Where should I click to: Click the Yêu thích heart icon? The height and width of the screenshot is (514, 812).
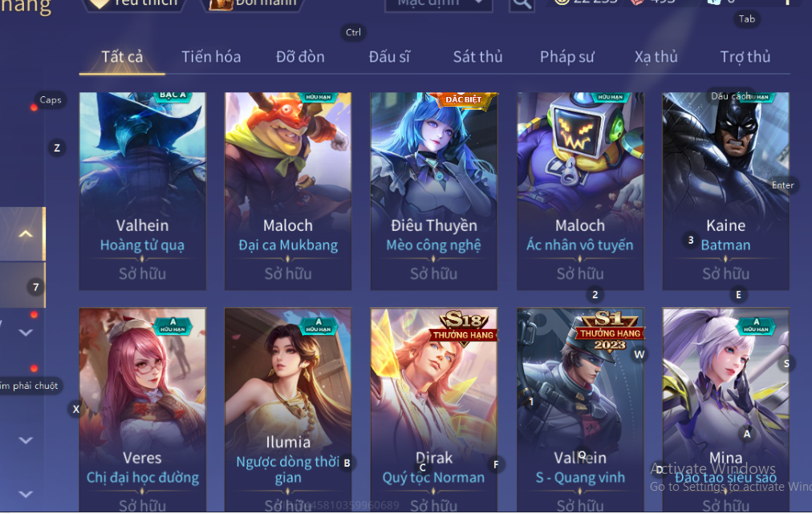(x=99, y=4)
